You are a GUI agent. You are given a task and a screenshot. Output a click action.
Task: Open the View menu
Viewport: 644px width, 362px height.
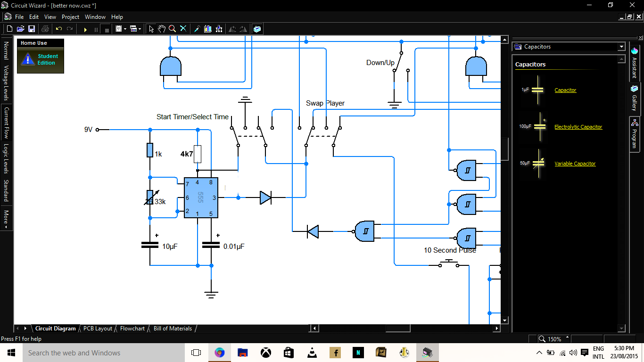(x=50, y=16)
